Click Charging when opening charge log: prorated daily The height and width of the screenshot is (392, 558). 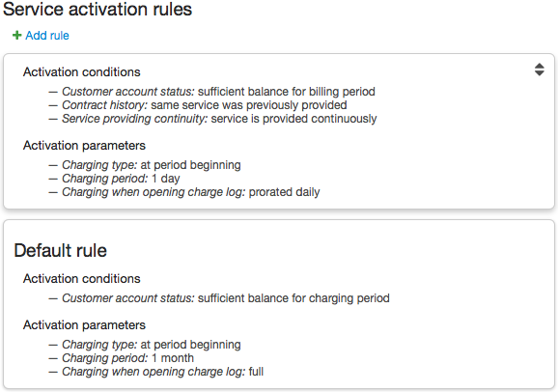point(191,192)
